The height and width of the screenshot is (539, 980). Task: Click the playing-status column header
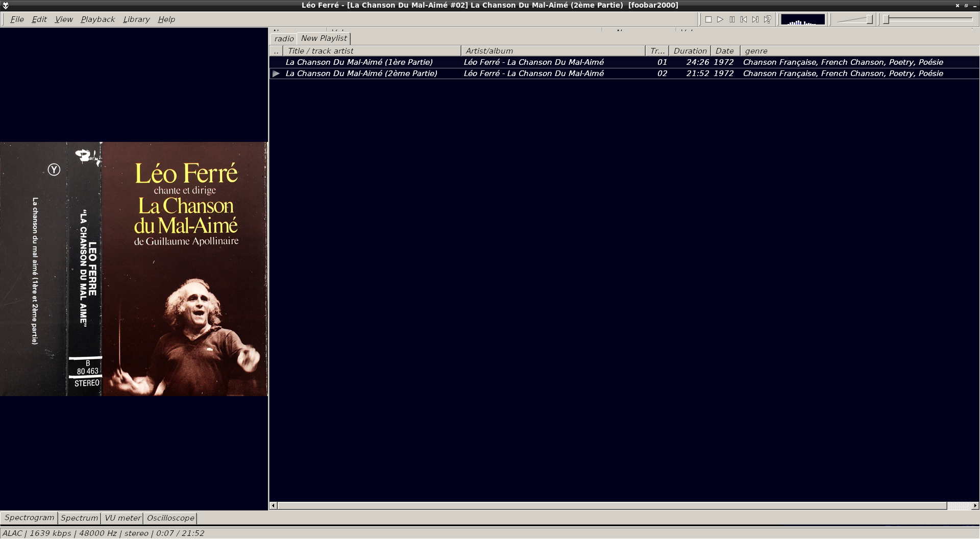[x=276, y=51]
